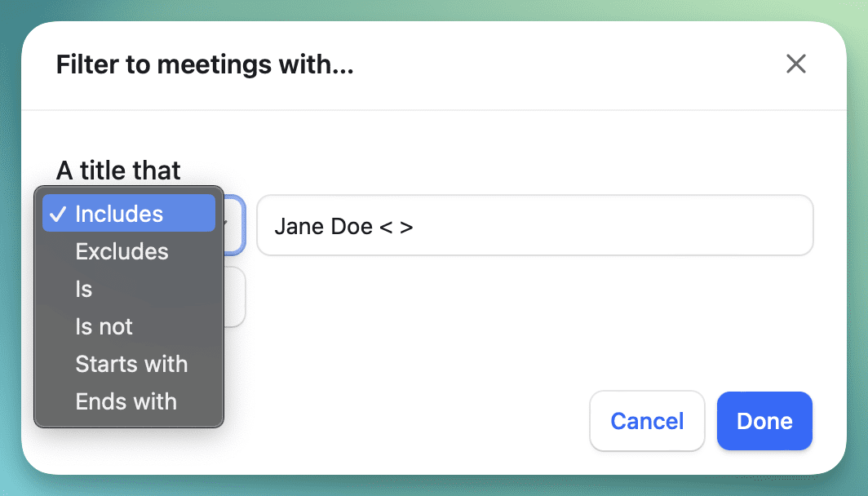Select "Is not" in the dropdown list

click(104, 326)
